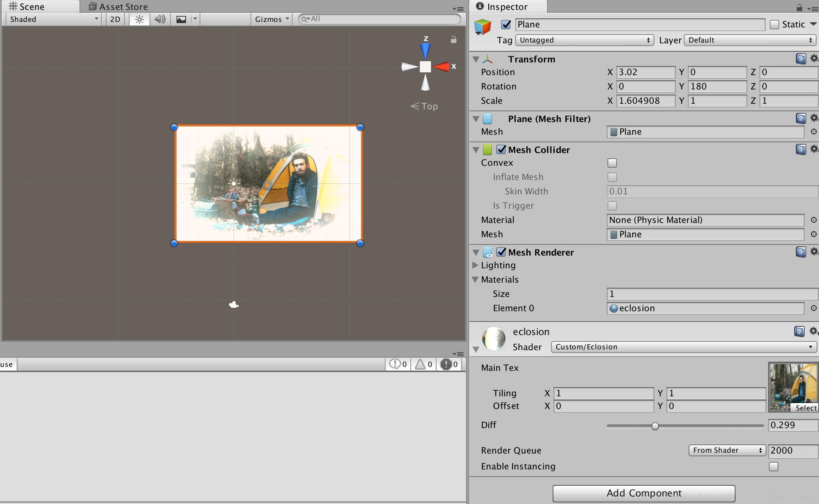Image resolution: width=819 pixels, height=504 pixels.
Task: Click the 2D view toggle button
Action: tap(115, 19)
